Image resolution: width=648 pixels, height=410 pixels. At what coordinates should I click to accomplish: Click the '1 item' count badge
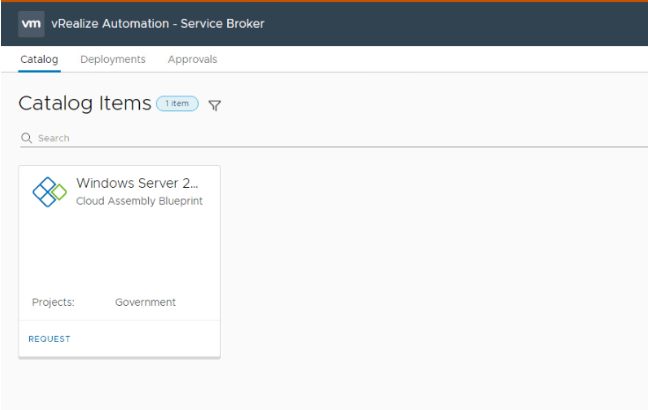pyautogui.click(x=177, y=104)
